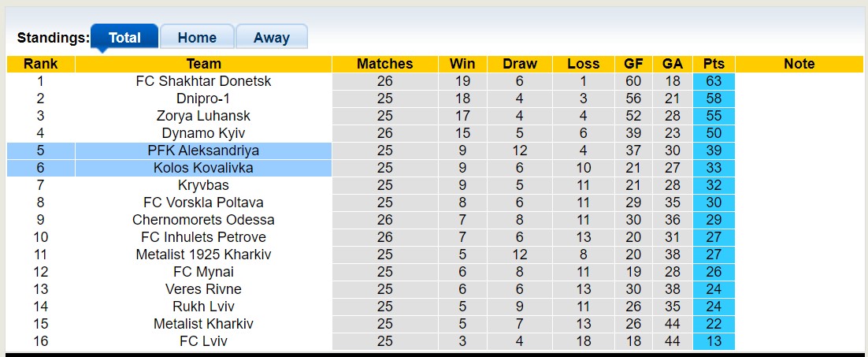
Task: Open the Dnipro-1 team link
Action: click(203, 99)
